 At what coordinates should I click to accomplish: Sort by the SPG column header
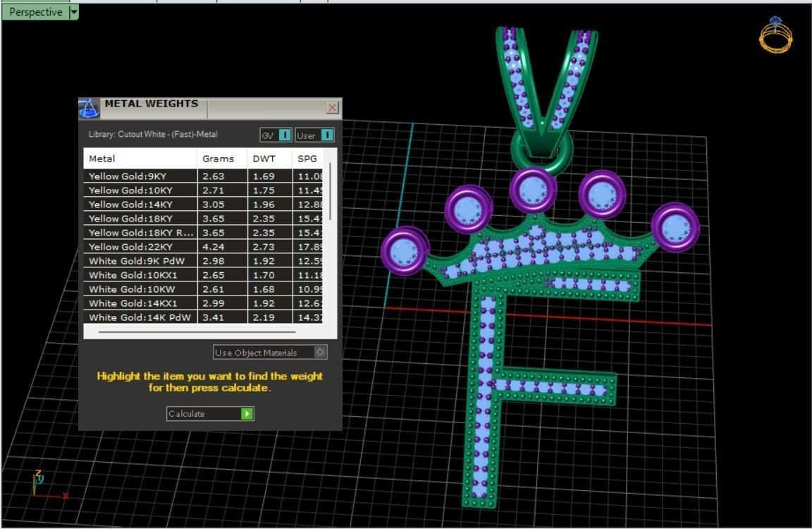point(307,159)
